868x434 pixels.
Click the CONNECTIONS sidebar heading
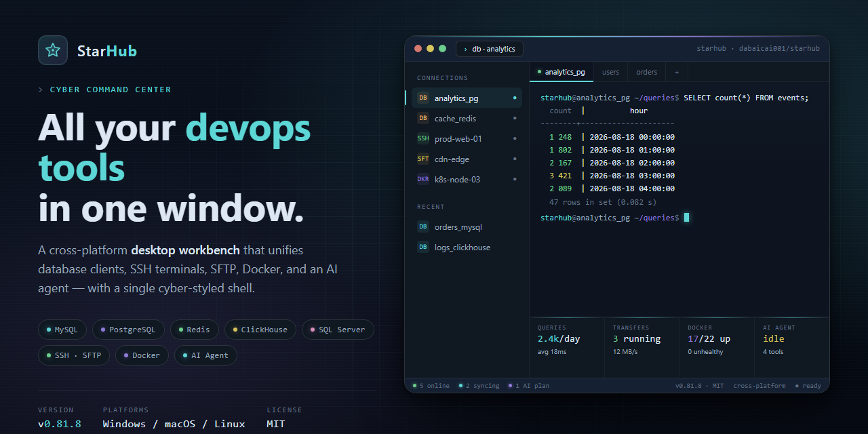[x=442, y=78]
